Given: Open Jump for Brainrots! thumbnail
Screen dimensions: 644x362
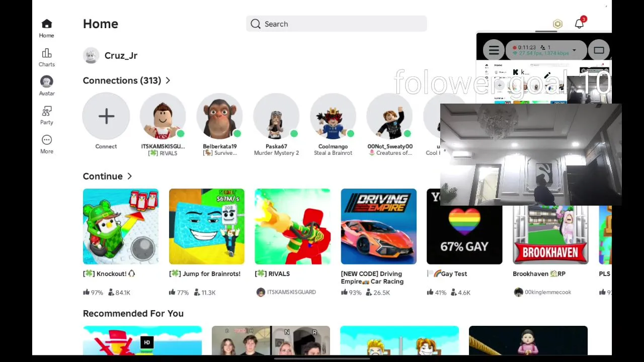Looking at the screenshot, I should pyautogui.click(x=207, y=226).
